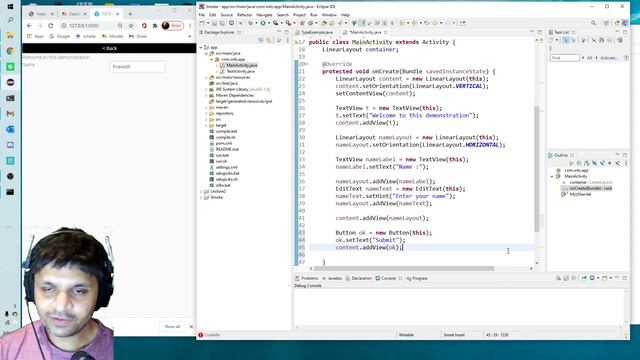
Task: Open the Source menu
Action: pos(227,15)
